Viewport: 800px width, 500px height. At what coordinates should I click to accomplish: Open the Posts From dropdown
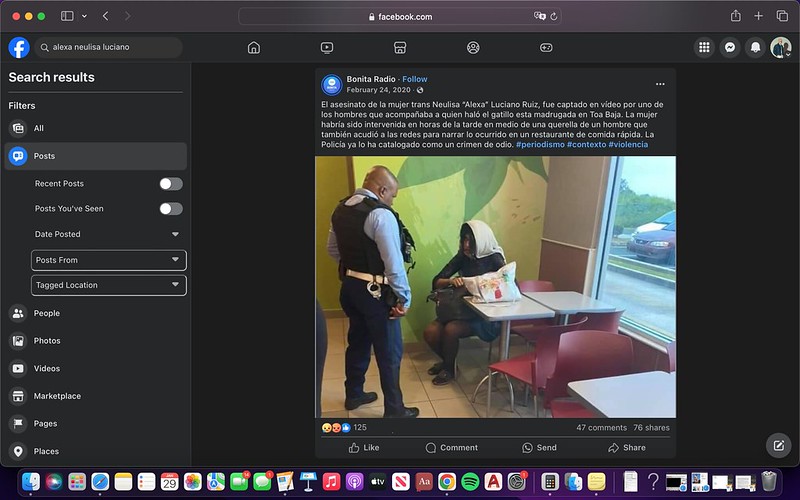point(109,260)
